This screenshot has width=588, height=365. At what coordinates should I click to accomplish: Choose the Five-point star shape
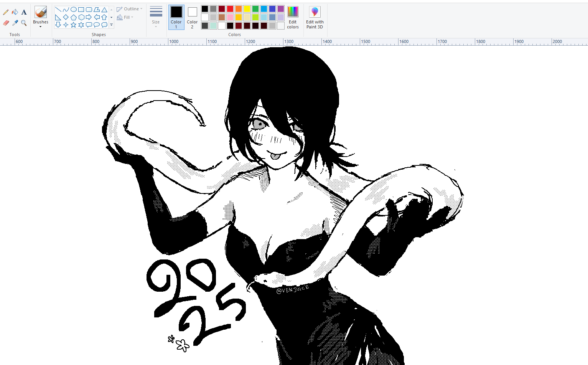tap(73, 25)
